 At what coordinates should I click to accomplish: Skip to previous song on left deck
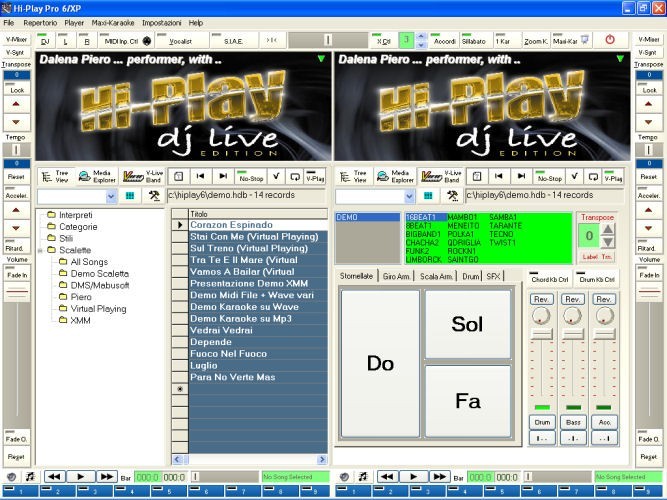200,176
